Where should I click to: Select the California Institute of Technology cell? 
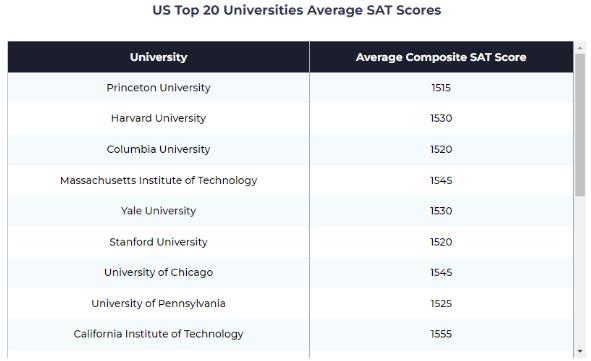pos(158,334)
